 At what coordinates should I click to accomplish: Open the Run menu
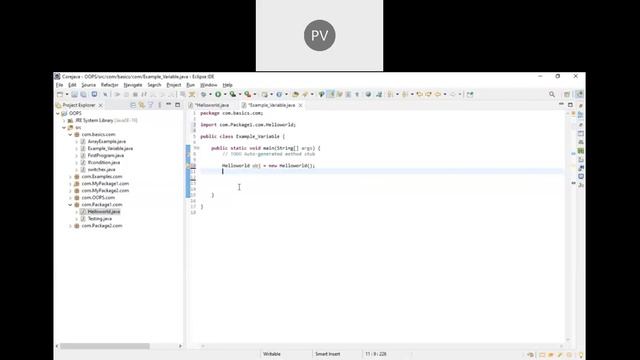tap(191, 85)
